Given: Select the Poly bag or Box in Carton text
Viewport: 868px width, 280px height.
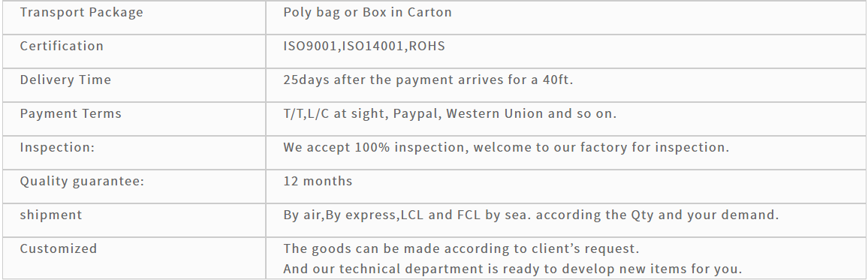Looking at the screenshot, I should pyautogui.click(x=367, y=13).
